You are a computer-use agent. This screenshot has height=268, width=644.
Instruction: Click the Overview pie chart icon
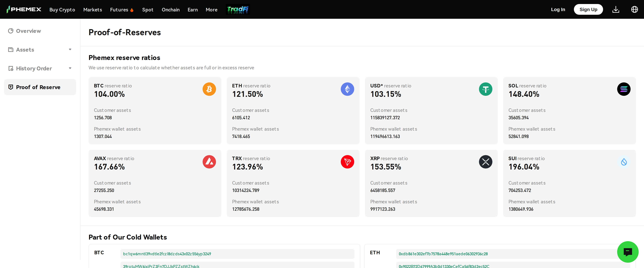pos(11,31)
